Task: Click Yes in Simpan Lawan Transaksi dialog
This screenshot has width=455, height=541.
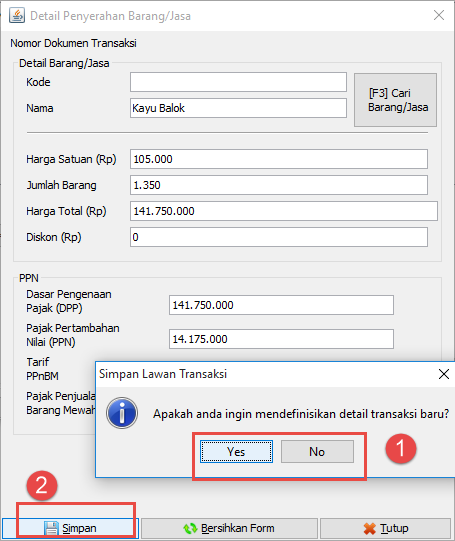Action: pyautogui.click(x=236, y=451)
